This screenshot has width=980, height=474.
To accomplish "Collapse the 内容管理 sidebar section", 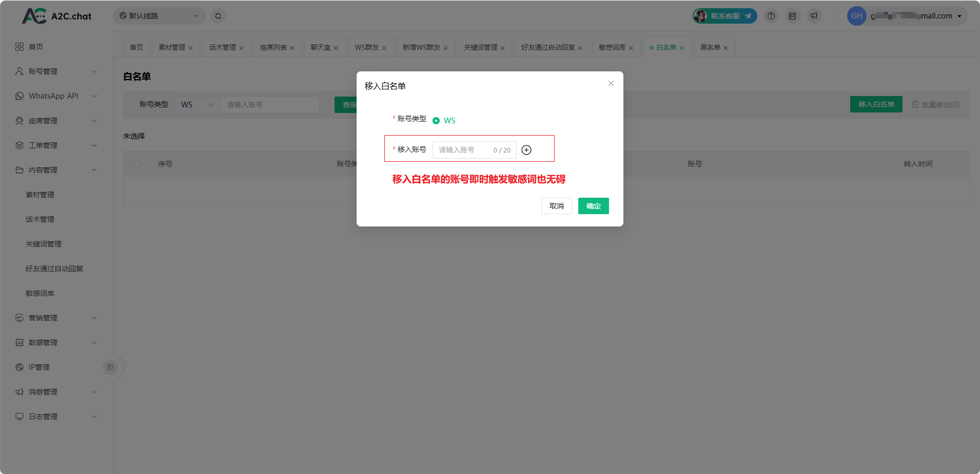I will click(x=56, y=170).
